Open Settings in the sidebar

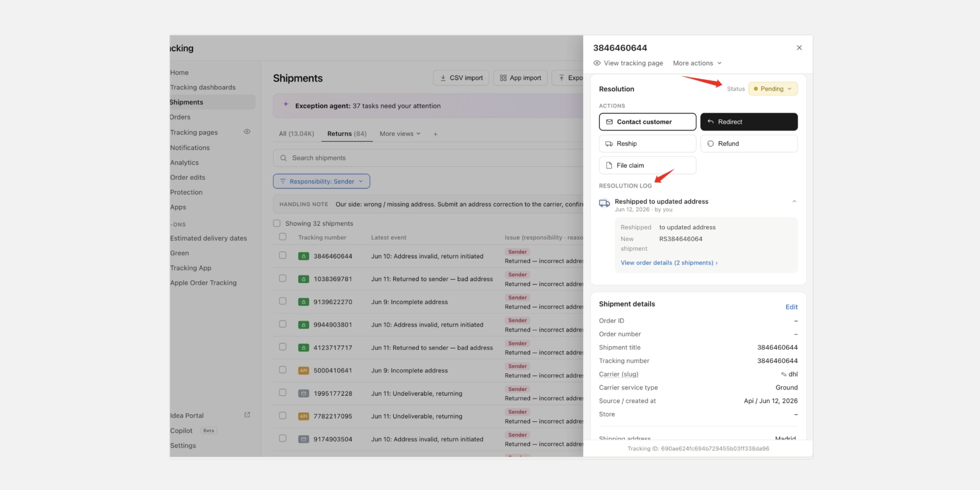click(x=183, y=445)
